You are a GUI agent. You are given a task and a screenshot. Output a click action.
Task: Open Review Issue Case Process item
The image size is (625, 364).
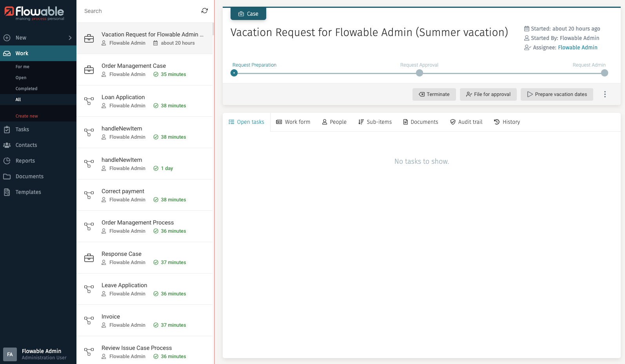tap(145, 350)
